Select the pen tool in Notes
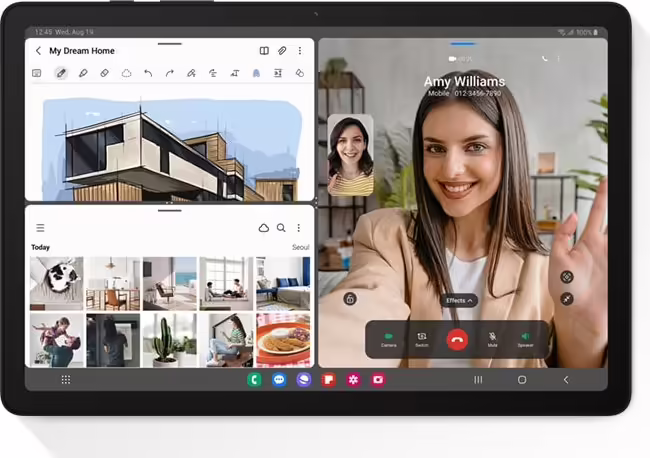 (60, 73)
